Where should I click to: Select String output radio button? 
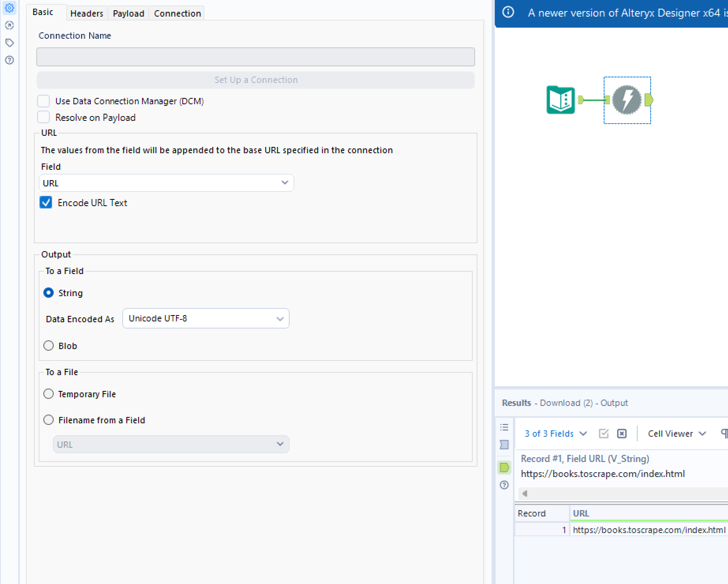pos(49,293)
